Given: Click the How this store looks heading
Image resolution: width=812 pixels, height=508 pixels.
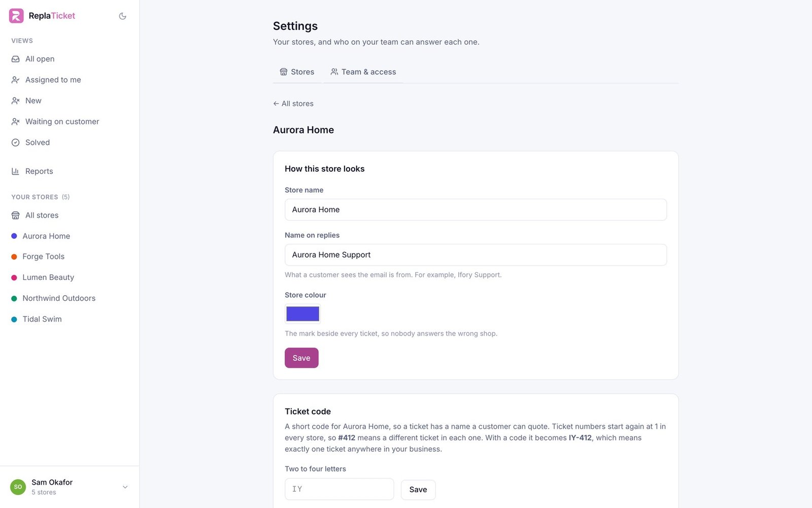Looking at the screenshot, I should tap(325, 169).
